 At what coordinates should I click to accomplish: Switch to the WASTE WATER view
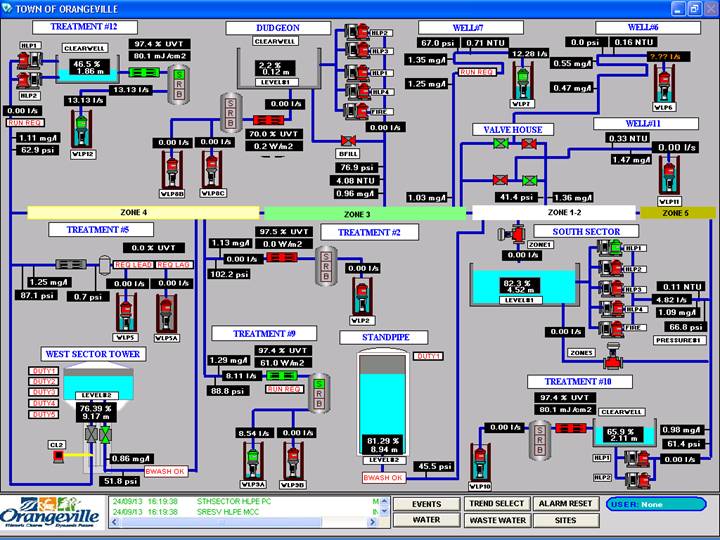[x=495, y=520]
